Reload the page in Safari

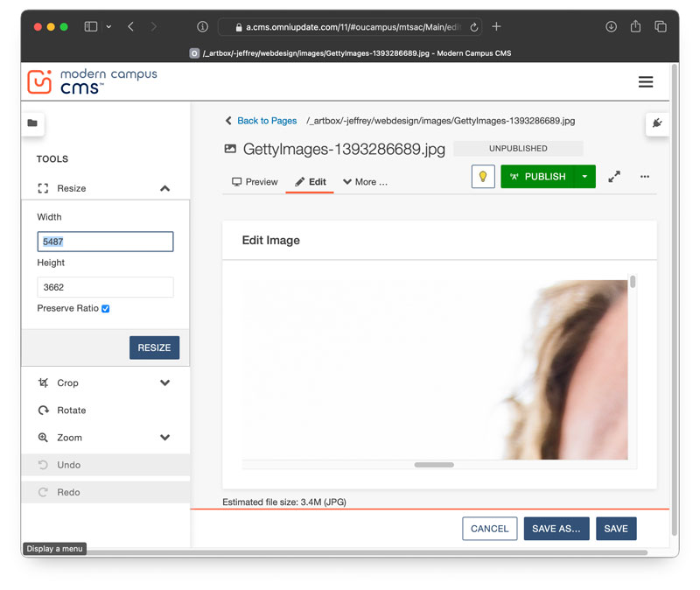tap(474, 27)
